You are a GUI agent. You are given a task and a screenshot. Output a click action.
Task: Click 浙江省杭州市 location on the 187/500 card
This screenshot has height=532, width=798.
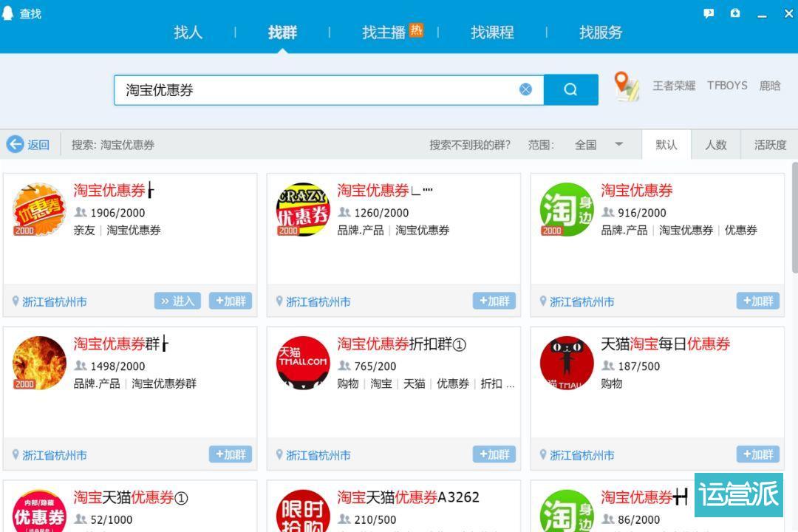click(x=582, y=455)
